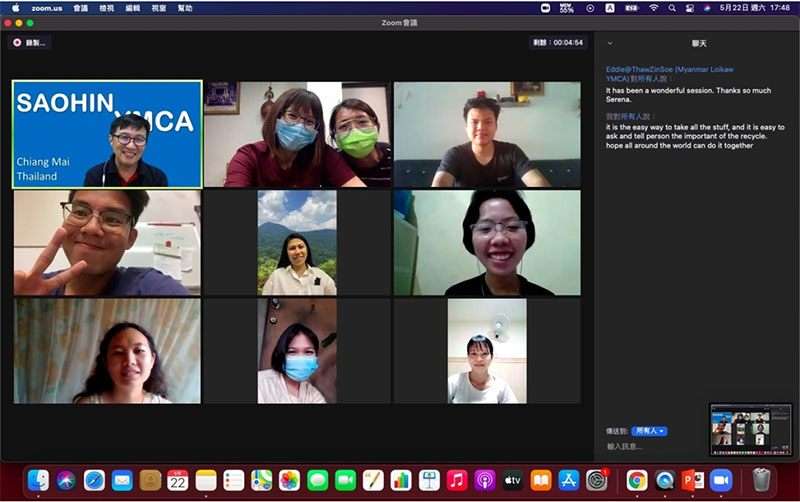The width and height of the screenshot is (800, 502).
Task: Open the zoom.us application menu
Action: coord(46,8)
